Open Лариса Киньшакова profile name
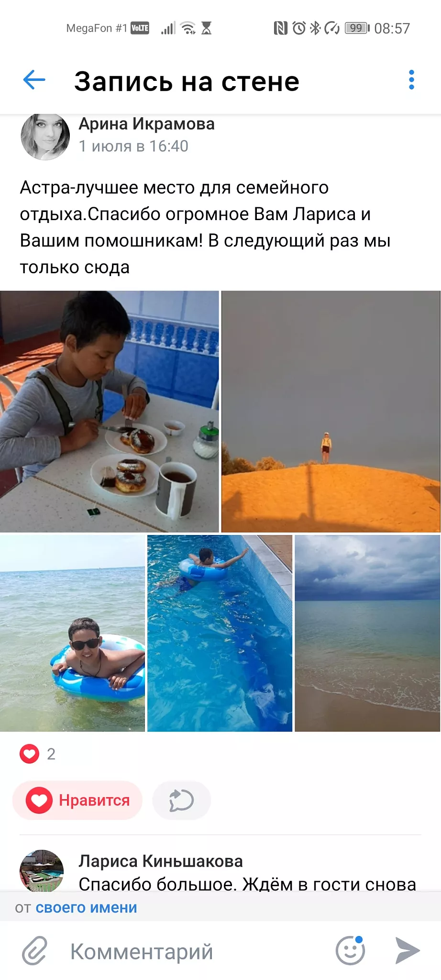The height and width of the screenshot is (980, 441). pos(161,861)
